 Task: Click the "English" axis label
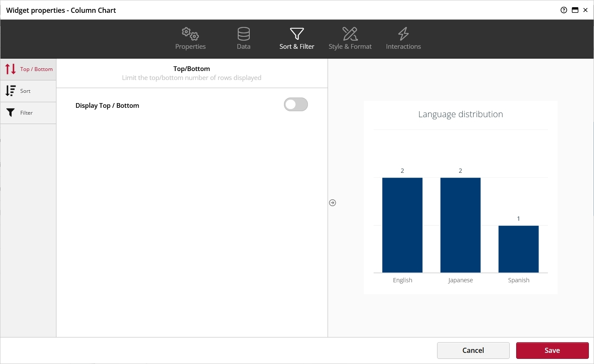[x=402, y=280]
